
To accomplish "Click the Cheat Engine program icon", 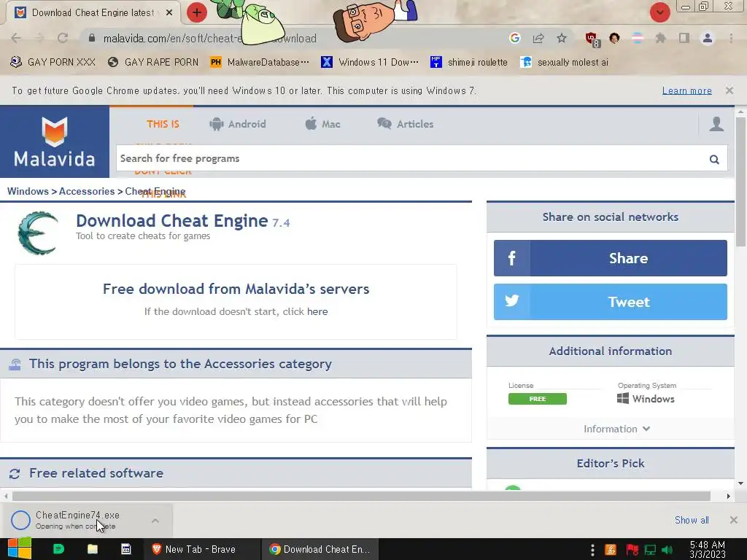I will [x=38, y=233].
